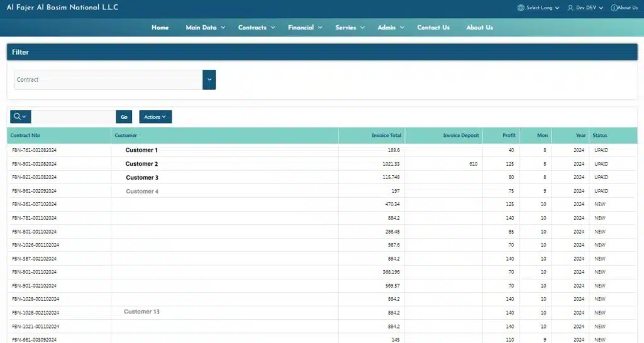The width and height of the screenshot is (644, 343).
Task: Open the search magnifier column selector
Action: [x=21, y=116]
